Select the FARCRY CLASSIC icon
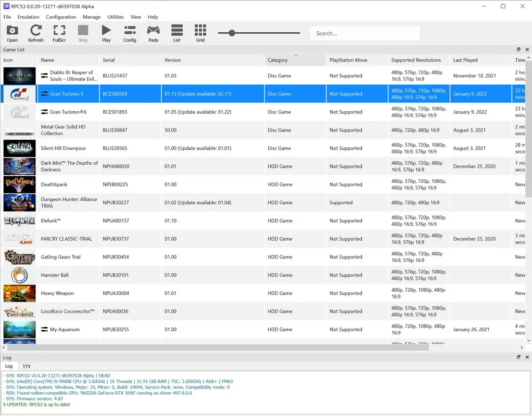532x416 pixels. pos(19,239)
